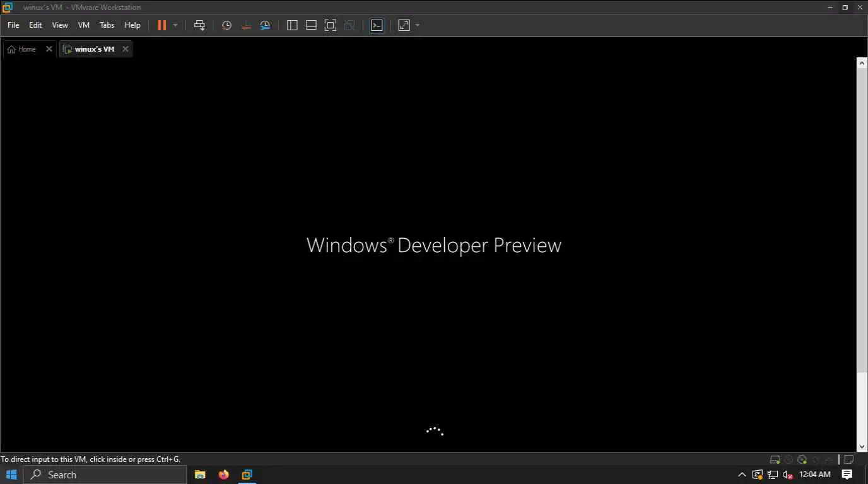This screenshot has width=868, height=484.
Task: Click the display tray icon with orange badge
Action: click(758, 475)
